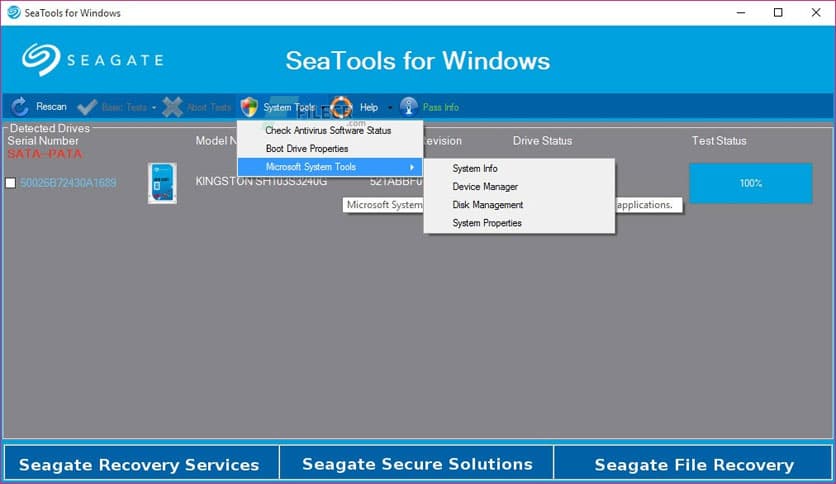Open the Help dropdown arrow
The image size is (836, 484).
390,107
